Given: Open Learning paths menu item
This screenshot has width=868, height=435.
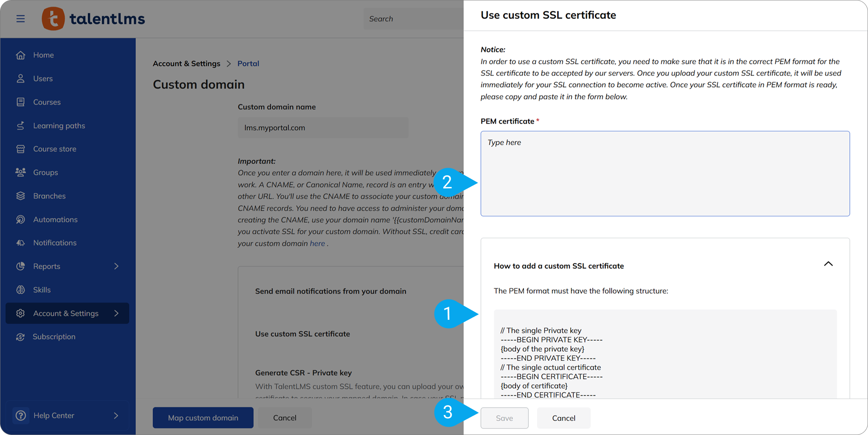Looking at the screenshot, I should (x=59, y=126).
